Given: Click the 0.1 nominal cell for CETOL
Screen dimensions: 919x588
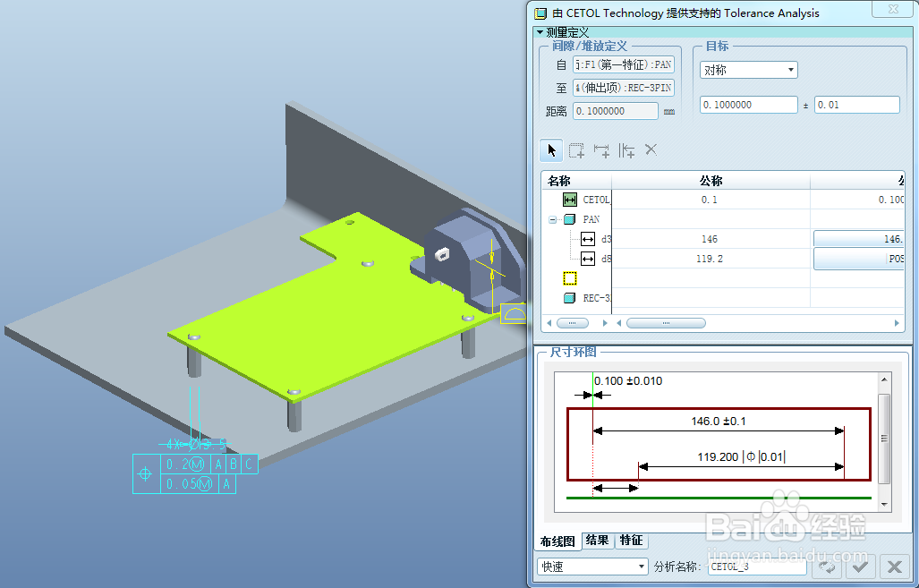Looking at the screenshot, I should [711, 200].
